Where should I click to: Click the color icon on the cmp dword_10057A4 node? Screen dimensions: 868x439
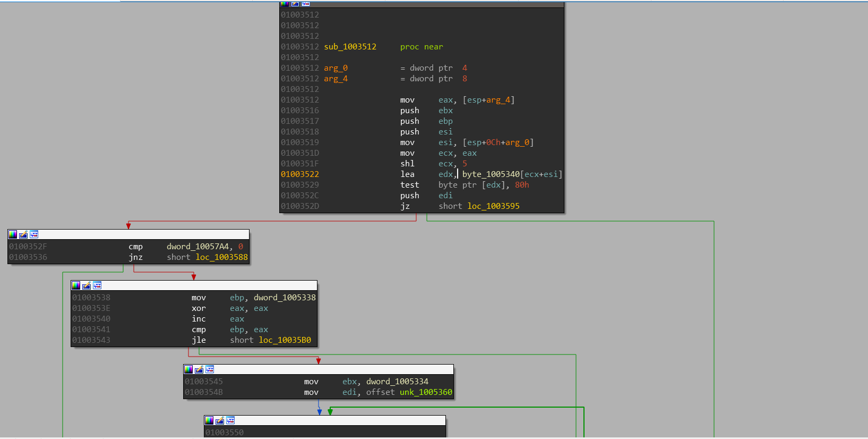(x=13, y=234)
